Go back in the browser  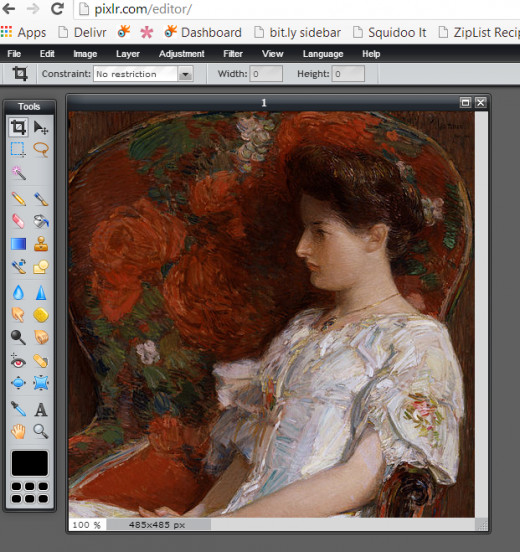coord(8,9)
